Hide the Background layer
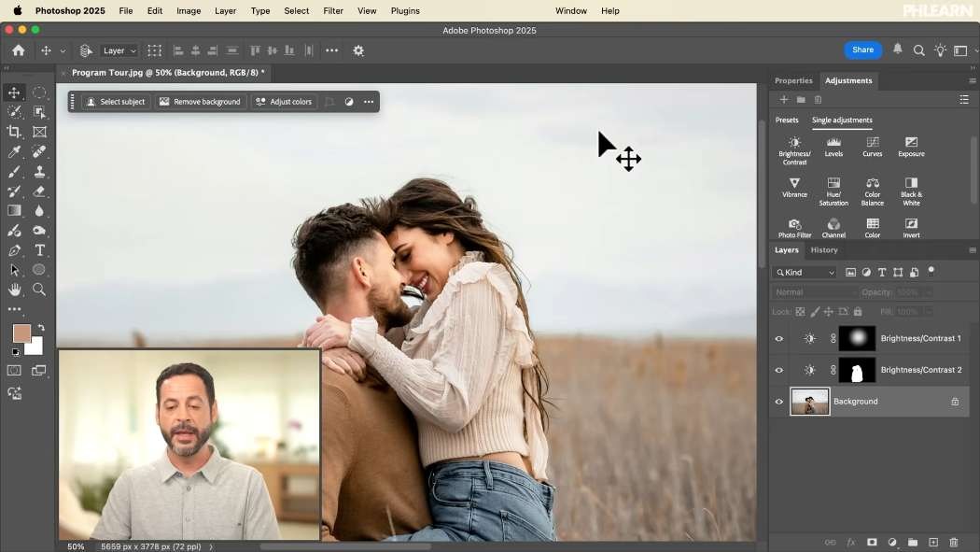 click(778, 402)
